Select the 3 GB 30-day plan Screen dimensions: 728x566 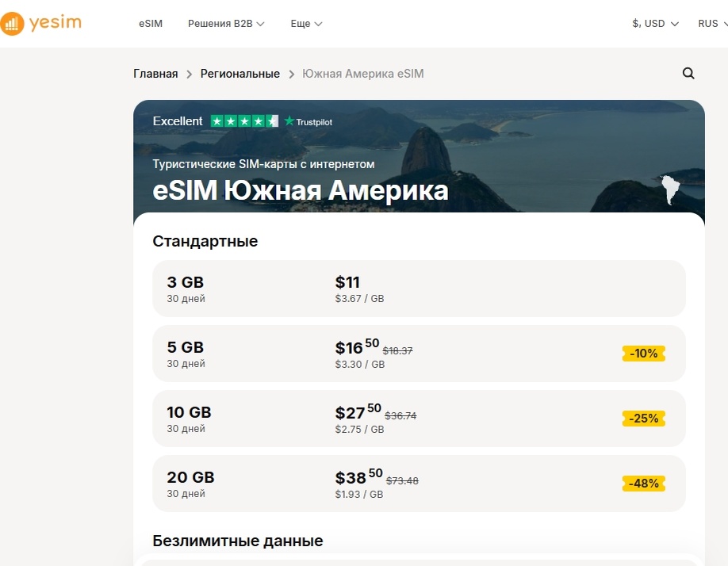pyautogui.click(x=418, y=289)
